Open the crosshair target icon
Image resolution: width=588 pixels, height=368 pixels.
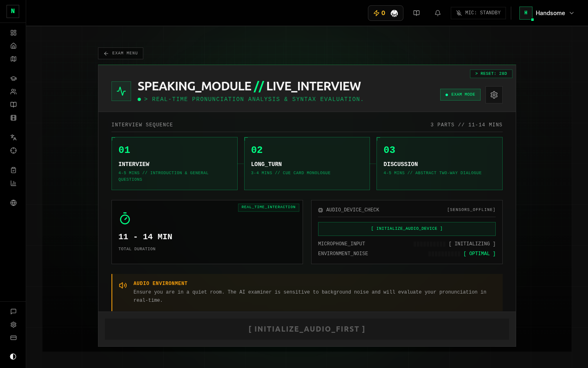click(x=13, y=150)
